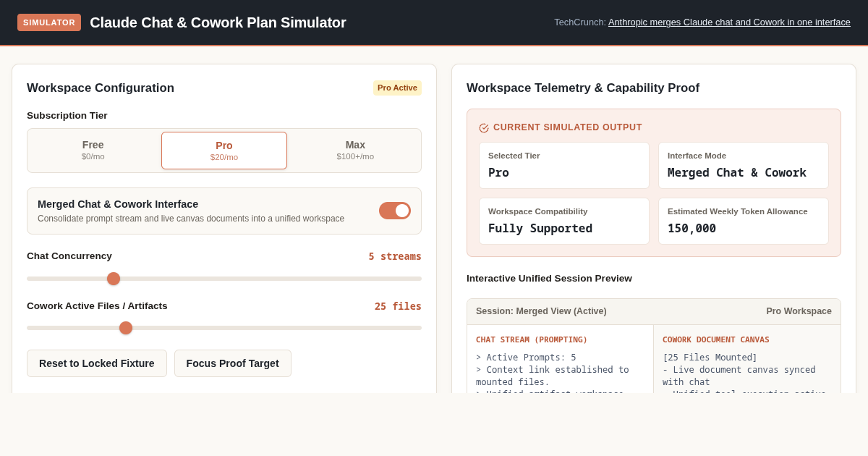Click the Chat Concurrency slider handle

[x=114, y=279]
